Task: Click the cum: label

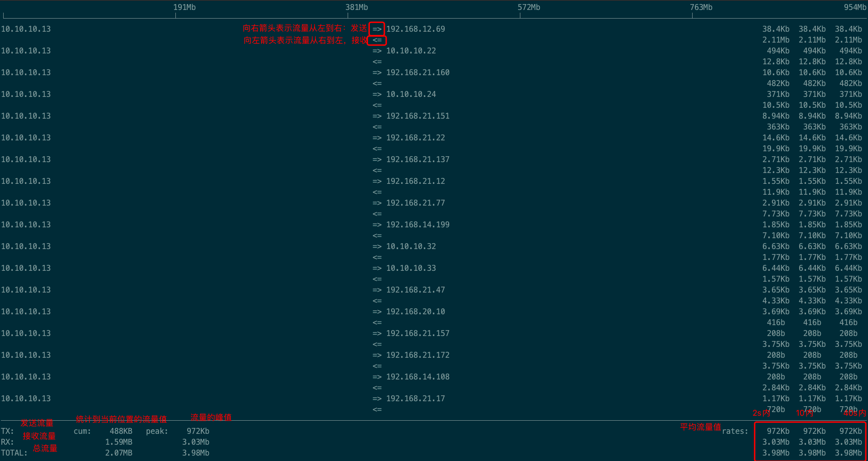Action: pos(82,431)
